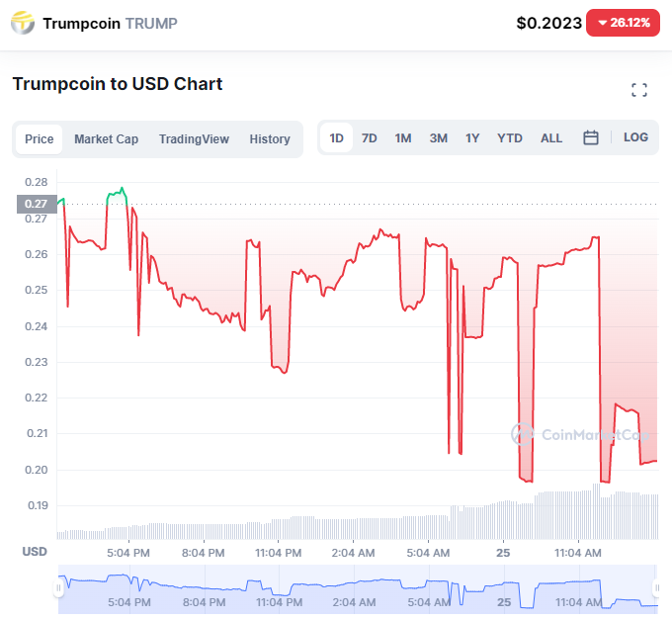This screenshot has width=672, height=621.
Task: Click the USD axis currency label
Action: (x=35, y=552)
